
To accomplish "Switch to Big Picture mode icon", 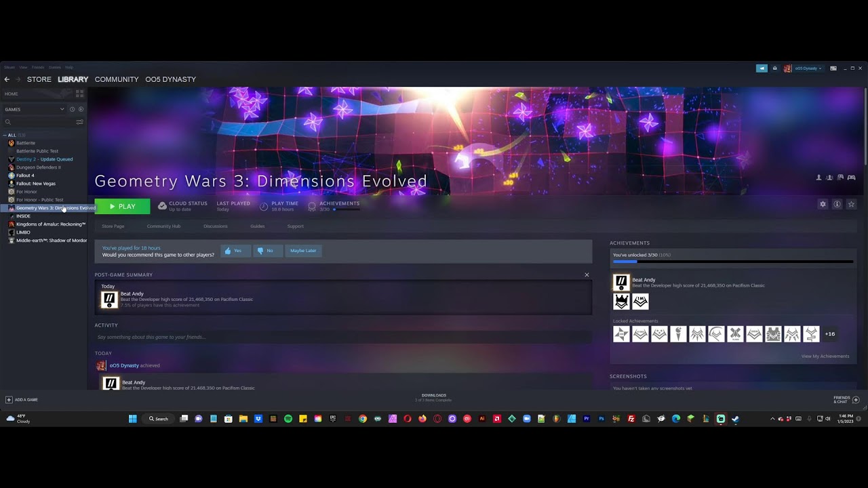I will click(x=833, y=68).
